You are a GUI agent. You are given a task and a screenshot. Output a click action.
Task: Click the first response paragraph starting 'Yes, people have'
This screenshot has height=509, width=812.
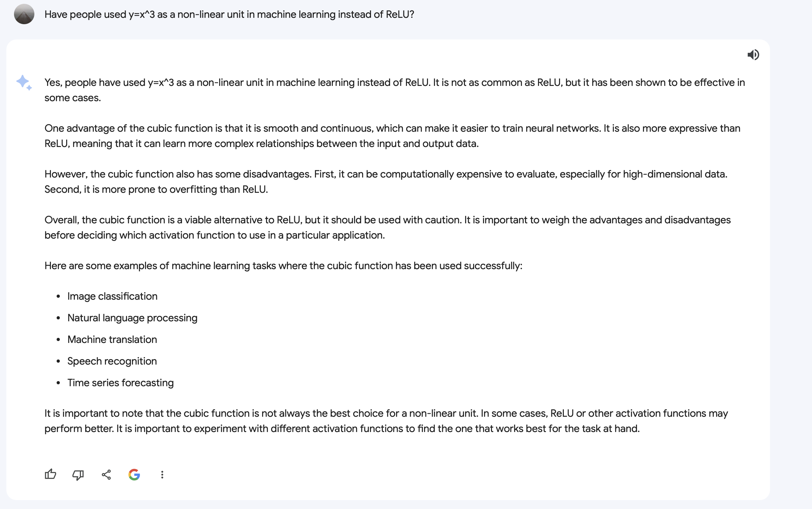point(395,90)
